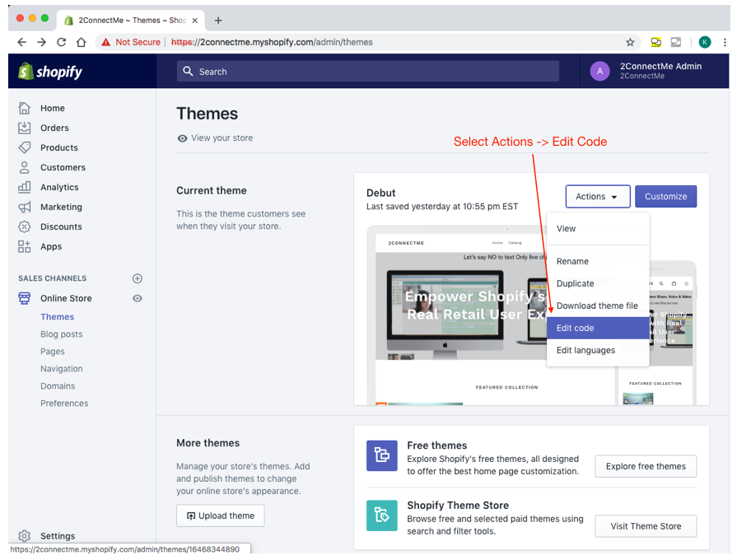Select Edit languages in the menu
Viewport: 737px width, 560px height.
pos(598,350)
